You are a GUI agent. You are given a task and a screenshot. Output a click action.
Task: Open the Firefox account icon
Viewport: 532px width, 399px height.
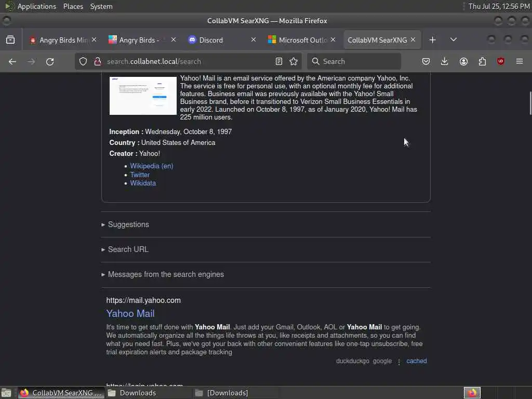coord(463,61)
